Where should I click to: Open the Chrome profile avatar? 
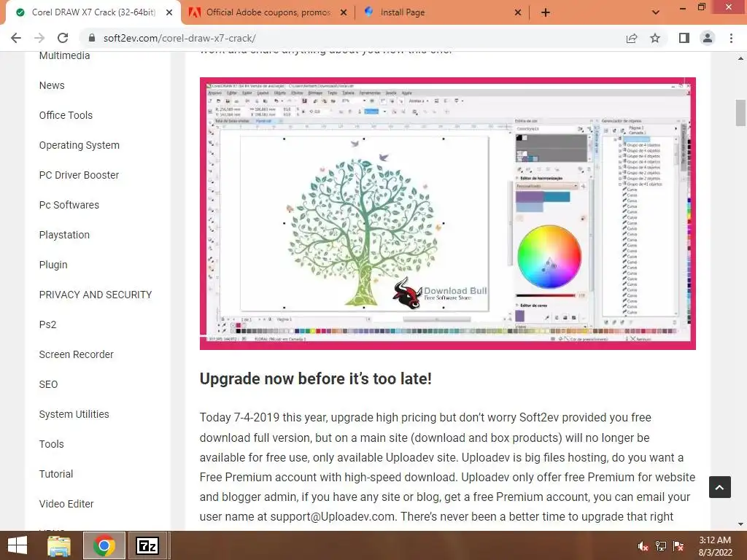[708, 38]
